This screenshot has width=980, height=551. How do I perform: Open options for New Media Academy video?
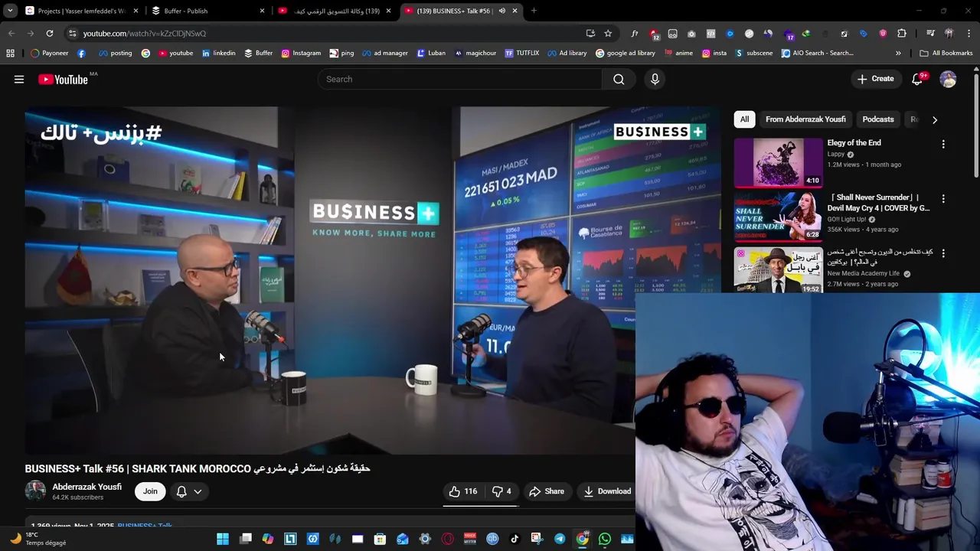point(943,253)
